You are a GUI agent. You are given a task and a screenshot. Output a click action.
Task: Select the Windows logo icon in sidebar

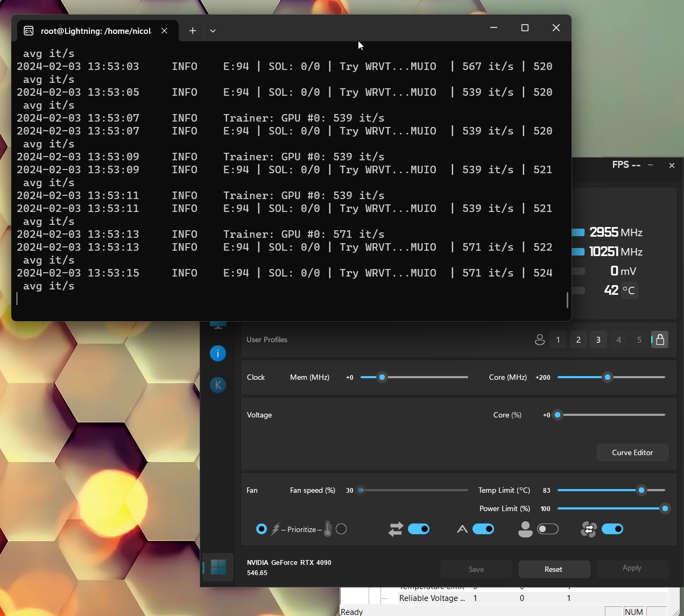click(218, 567)
